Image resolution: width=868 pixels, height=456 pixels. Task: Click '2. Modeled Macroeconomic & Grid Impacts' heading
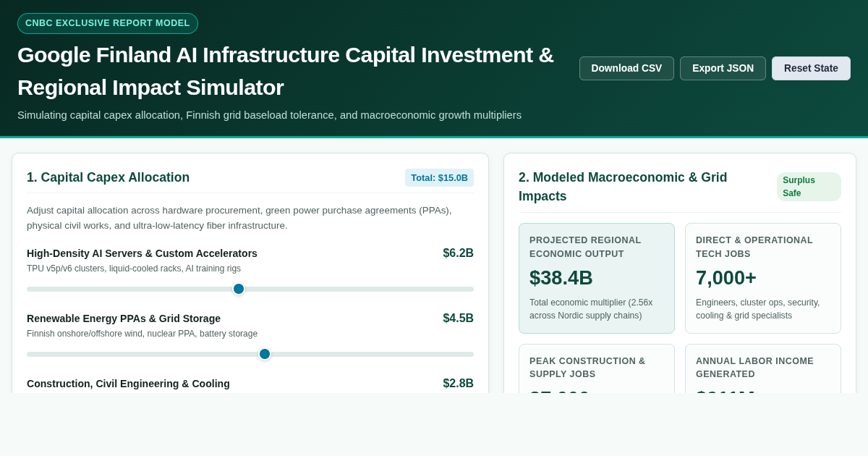(623, 187)
